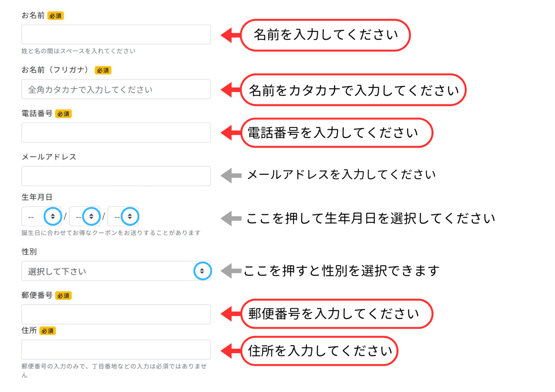This screenshot has width=555, height=392.
Task: Click the 郵便番号 postal code field
Action: tap(116, 315)
